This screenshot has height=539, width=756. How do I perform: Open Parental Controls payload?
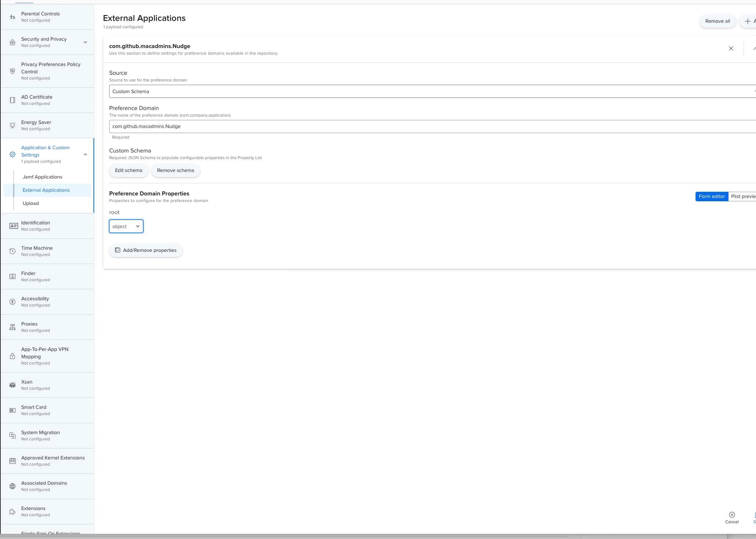pyautogui.click(x=47, y=17)
